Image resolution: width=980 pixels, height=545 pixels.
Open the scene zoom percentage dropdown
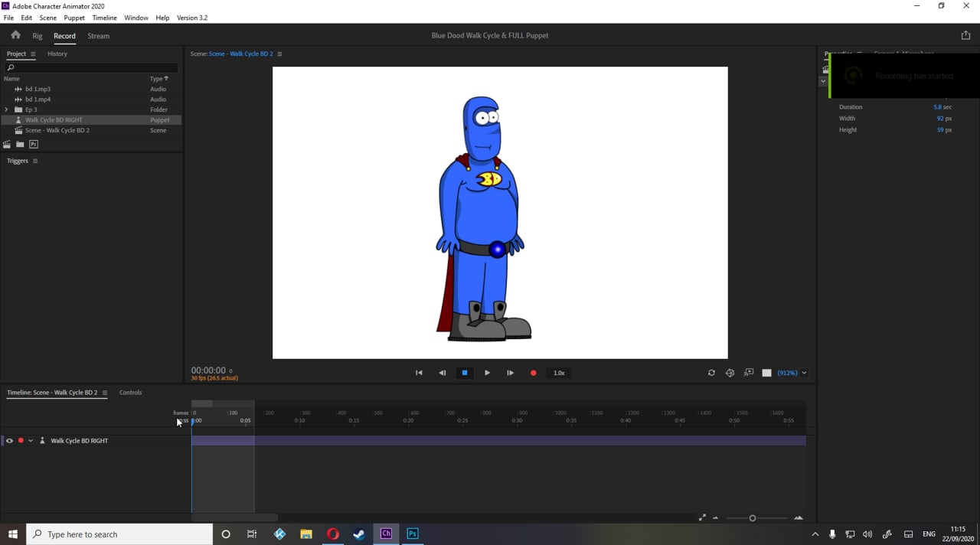[x=792, y=373]
